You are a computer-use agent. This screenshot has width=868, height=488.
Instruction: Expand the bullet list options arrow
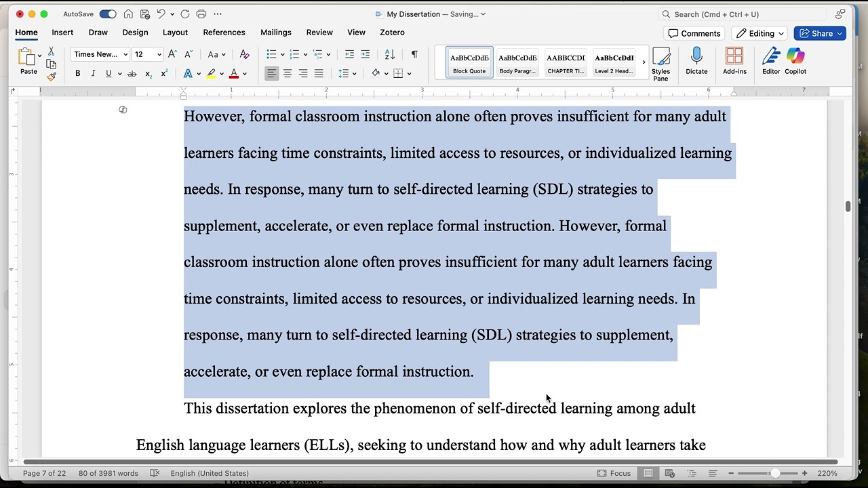tap(283, 55)
